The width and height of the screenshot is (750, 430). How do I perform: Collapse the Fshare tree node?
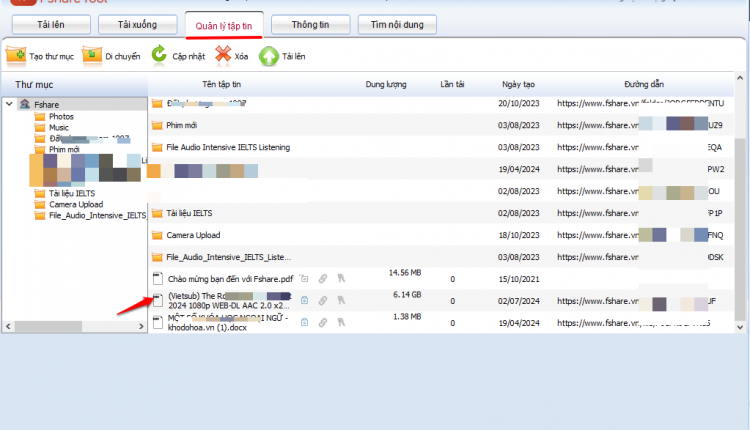pos(9,103)
